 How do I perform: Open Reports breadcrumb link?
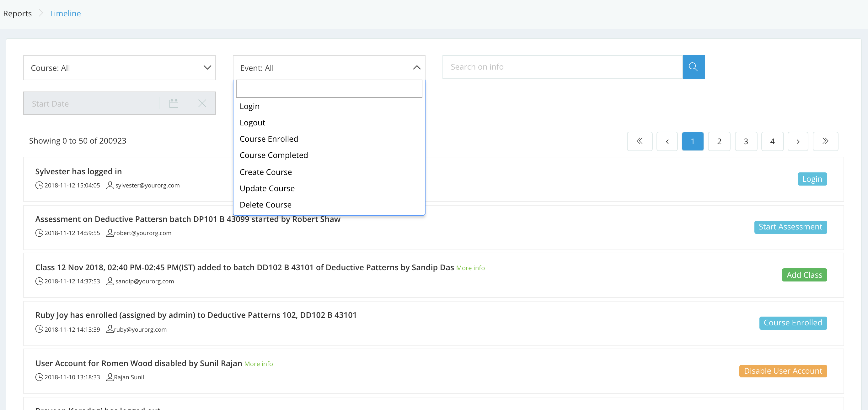pyautogui.click(x=17, y=13)
